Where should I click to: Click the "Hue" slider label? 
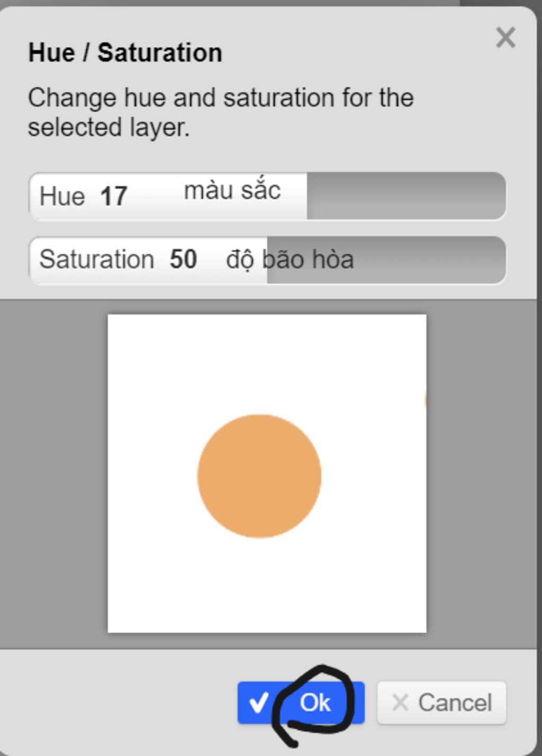coord(62,196)
